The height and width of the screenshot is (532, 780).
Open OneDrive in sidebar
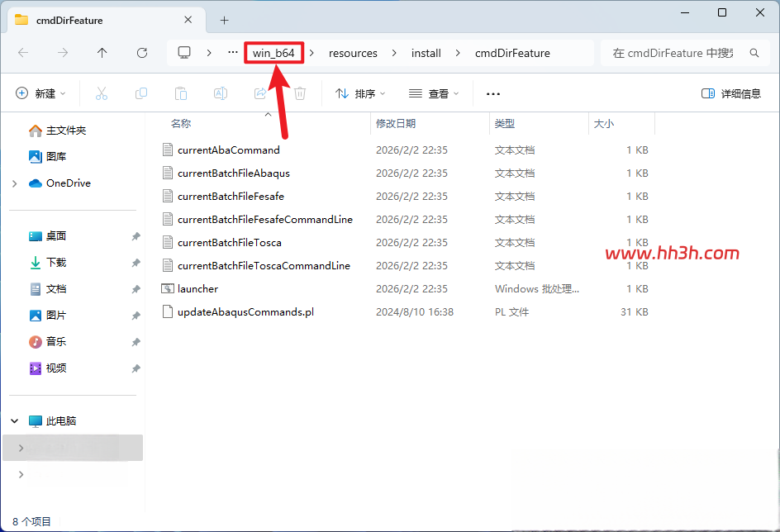pyautogui.click(x=59, y=183)
